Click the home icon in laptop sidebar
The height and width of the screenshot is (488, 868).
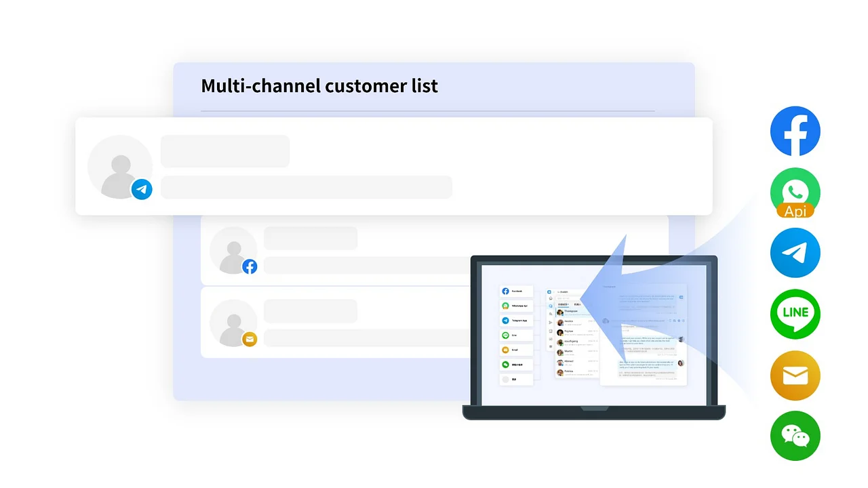tap(551, 299)
